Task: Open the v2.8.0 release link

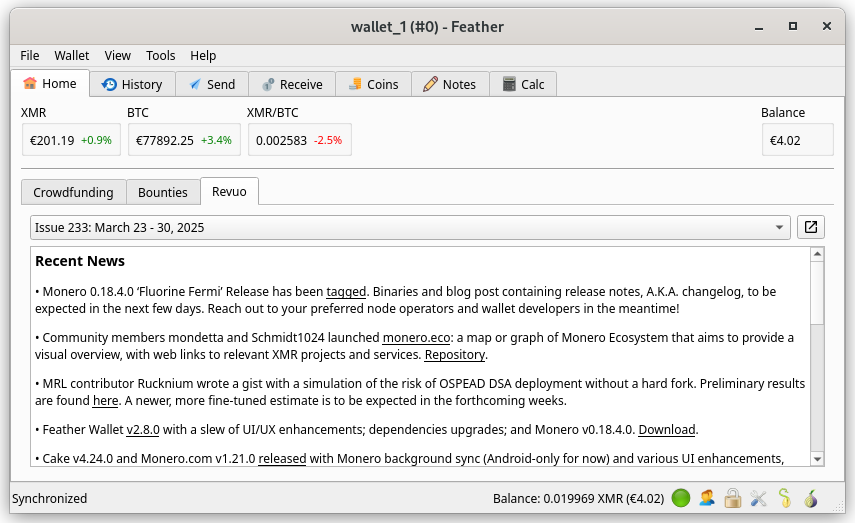Action: 143,430
